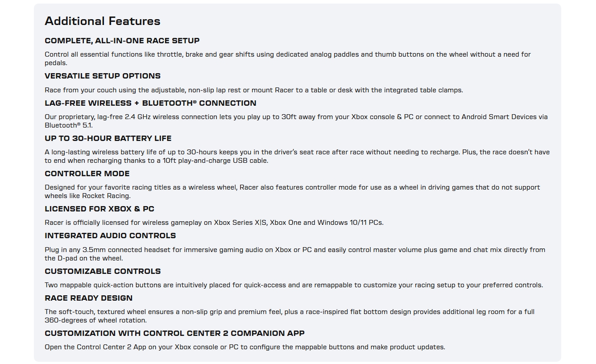The width and height of the screenshot is (596, 364).
Task: Click paragraph about two mappable quick-action buttons
Action: coord(294,285)
